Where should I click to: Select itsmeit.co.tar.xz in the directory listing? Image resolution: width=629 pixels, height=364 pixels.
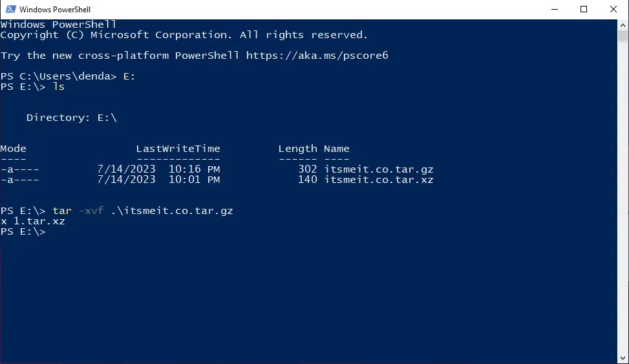click(x=378, y=180)
